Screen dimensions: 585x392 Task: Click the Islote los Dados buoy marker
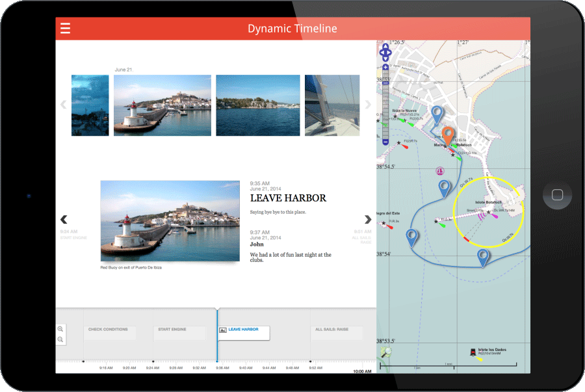473,352
